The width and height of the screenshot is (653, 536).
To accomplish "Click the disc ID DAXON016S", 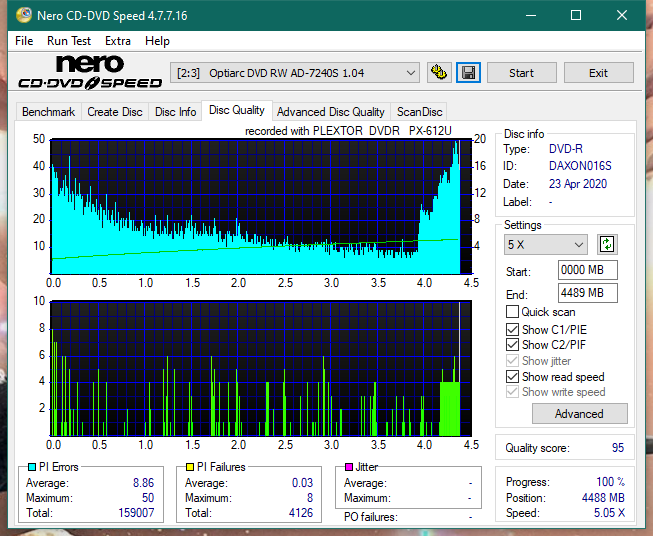I will [x=580, y=166].
